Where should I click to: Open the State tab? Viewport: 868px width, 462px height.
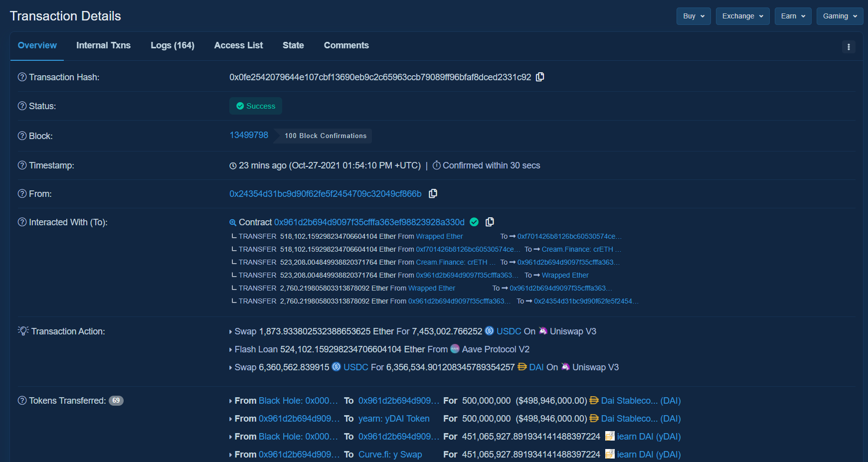click(293, 45)
